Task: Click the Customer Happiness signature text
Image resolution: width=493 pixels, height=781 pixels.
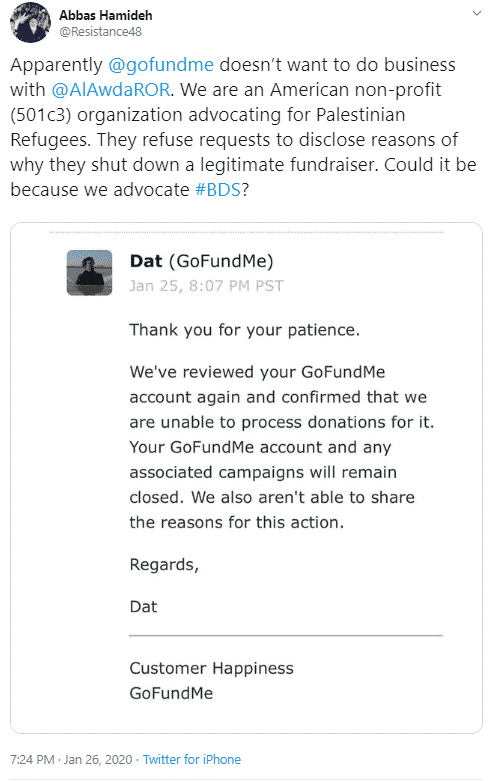Action: tap(212, 668)
